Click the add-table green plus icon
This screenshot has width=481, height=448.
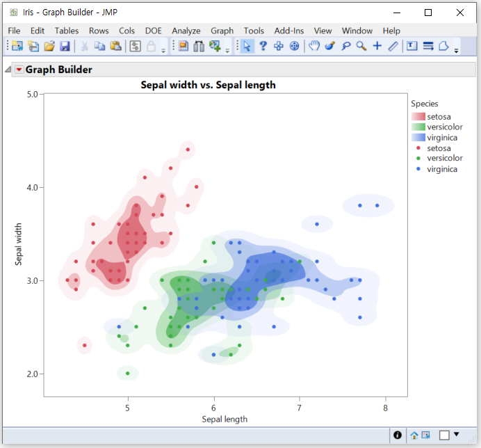215,46
